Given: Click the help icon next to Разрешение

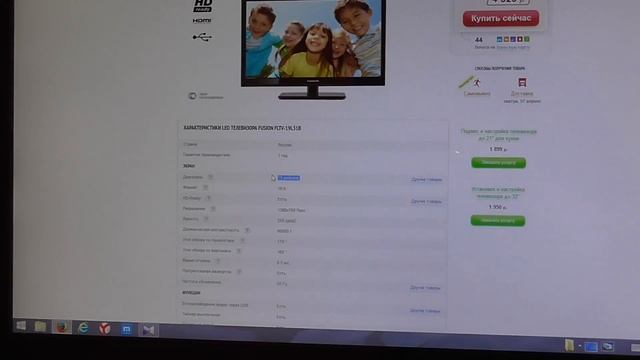Looking at the screenshot, I should tap(212, 209).
